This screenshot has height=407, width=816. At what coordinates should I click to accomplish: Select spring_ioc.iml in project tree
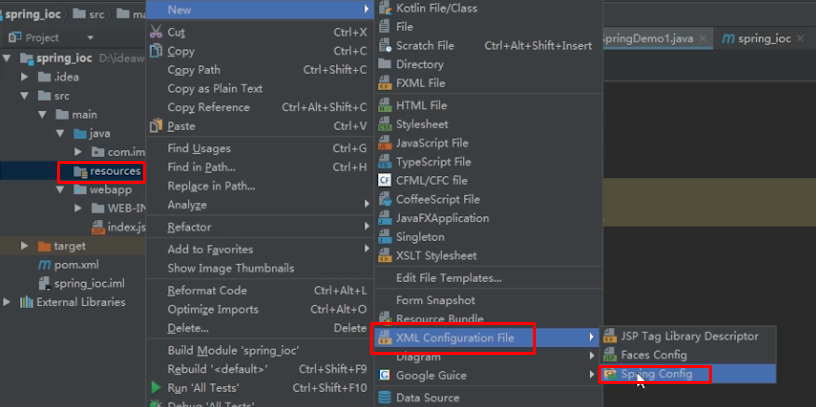[89, 284]
